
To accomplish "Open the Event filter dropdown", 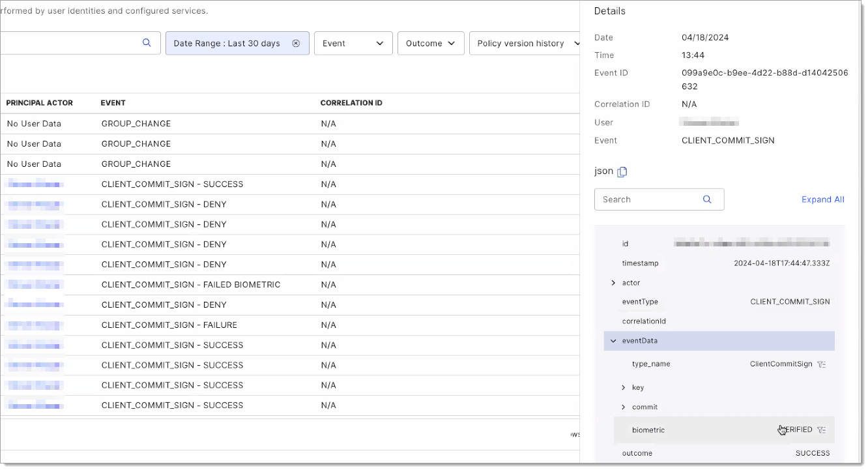I will coord(353,44).
